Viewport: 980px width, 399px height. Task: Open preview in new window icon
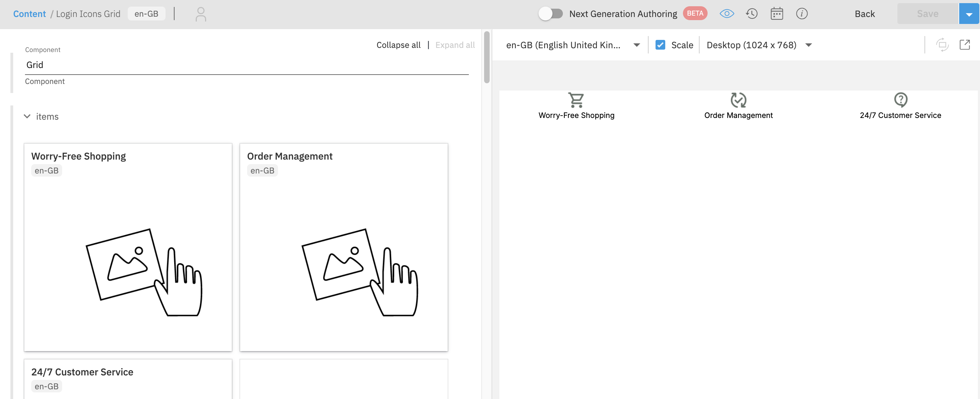click(965, 45)
